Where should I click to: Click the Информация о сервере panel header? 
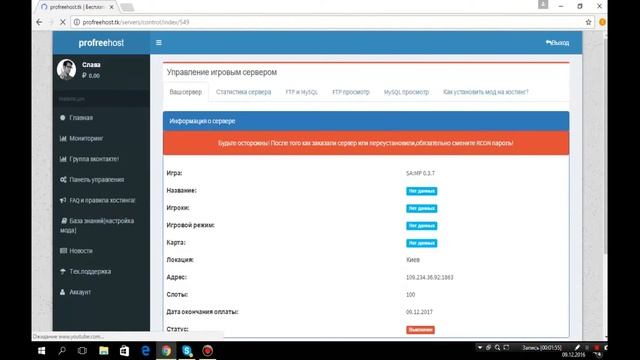tap(366, 121)
